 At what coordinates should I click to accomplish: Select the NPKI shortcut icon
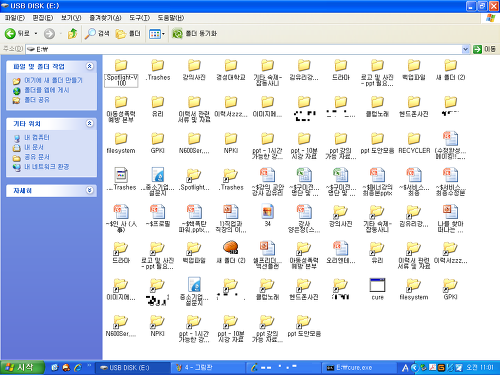(158, 321)
